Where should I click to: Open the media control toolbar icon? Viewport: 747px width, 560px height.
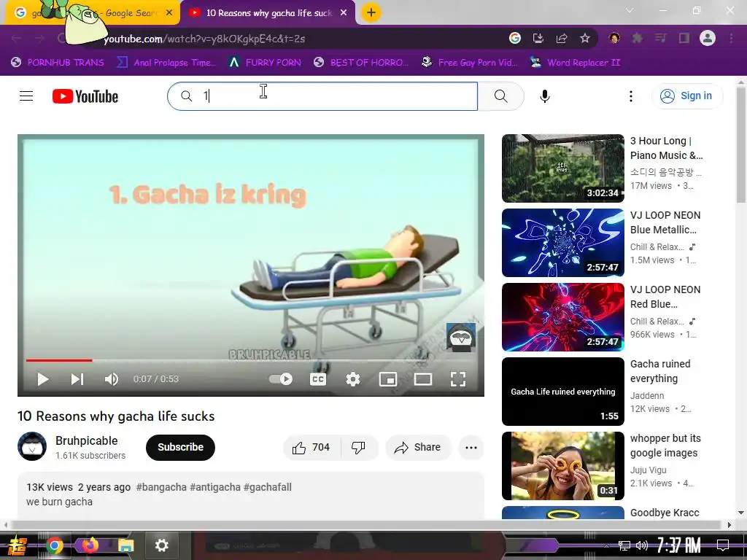660,38
